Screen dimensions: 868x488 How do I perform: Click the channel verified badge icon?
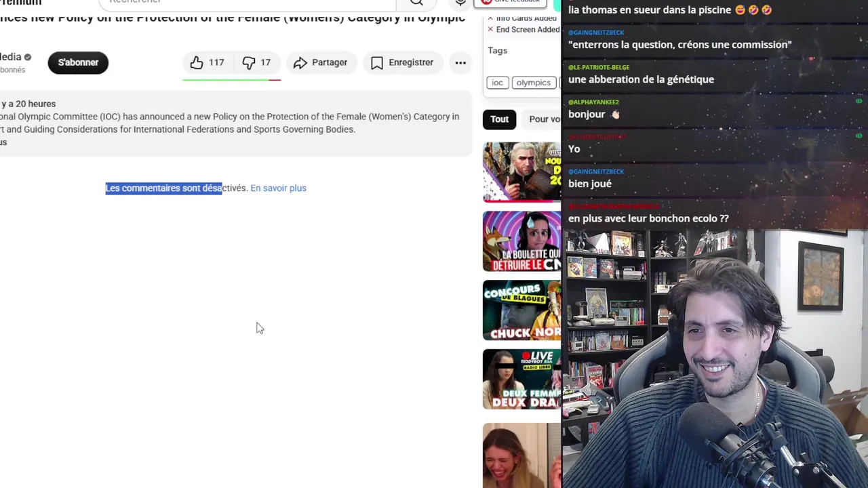click(28, 57)
